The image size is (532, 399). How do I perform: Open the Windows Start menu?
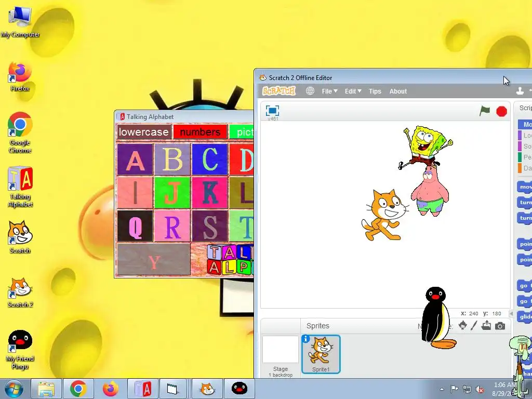tap(14, 389)
